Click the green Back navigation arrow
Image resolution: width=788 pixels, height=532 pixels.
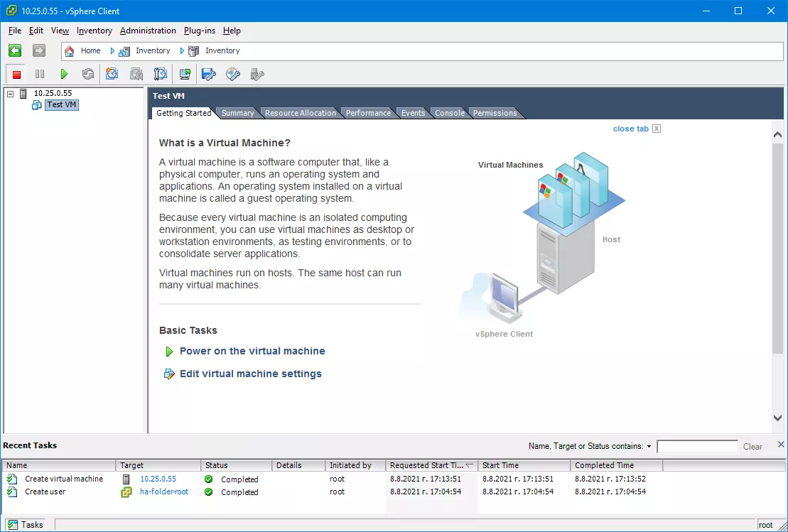[15, 50]
